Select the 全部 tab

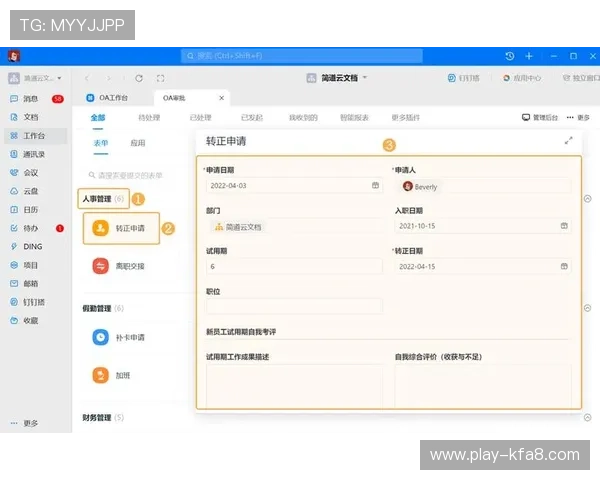point(98,118)
